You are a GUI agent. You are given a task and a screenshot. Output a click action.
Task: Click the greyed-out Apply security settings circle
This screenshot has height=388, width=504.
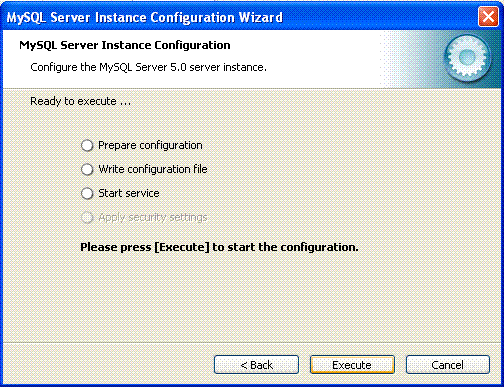pyautogui.click(x=87, y=218)
